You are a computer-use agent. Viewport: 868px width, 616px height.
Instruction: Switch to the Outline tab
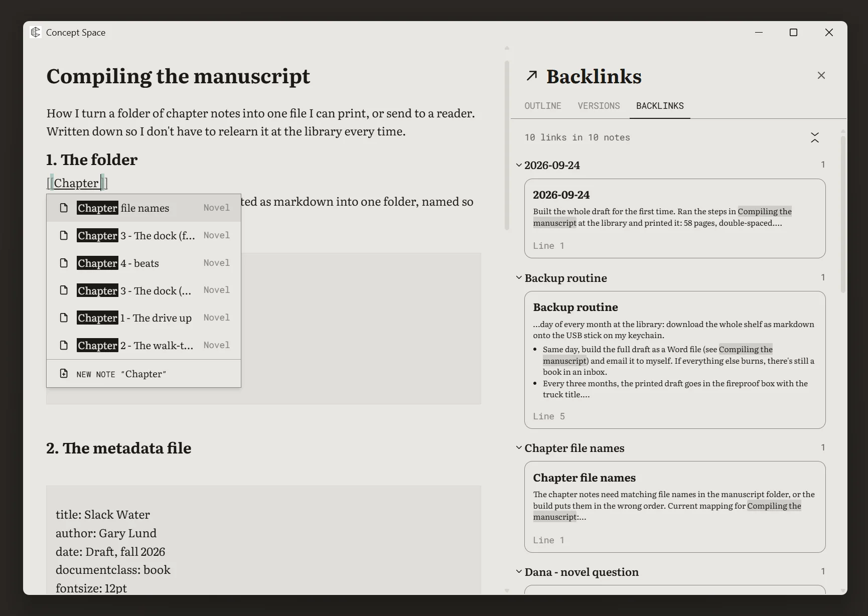click(543, 106)
